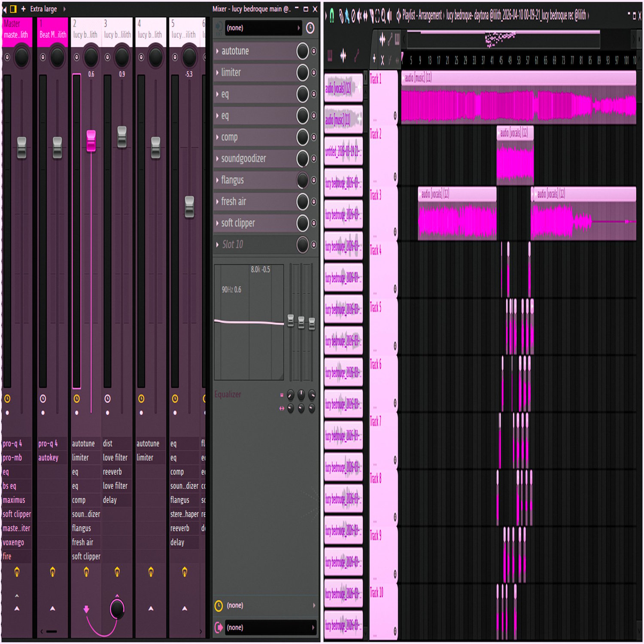Show automation clips in the picker panel
The width and height of the screenshot is (644, 644).
point(356,56)
